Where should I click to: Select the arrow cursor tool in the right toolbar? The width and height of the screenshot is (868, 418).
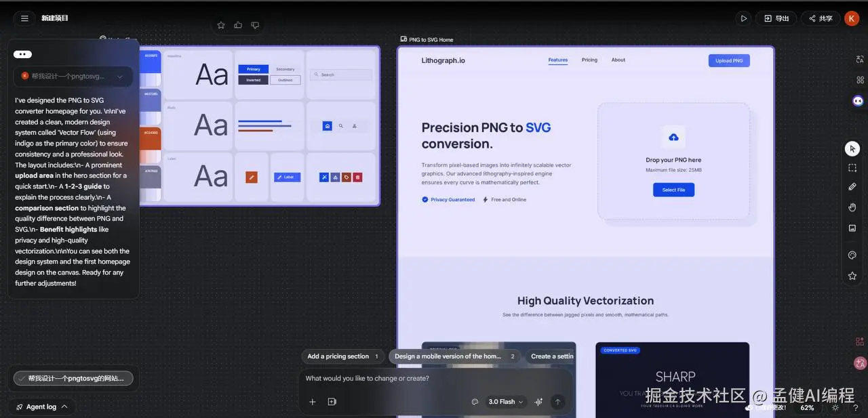point(852,148)
